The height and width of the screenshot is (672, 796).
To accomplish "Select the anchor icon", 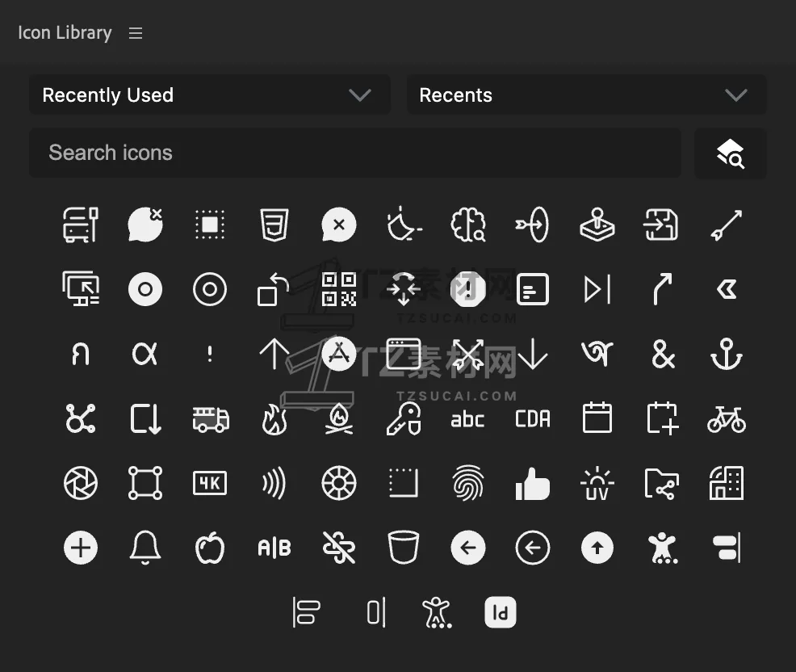I will pos(727,354).
